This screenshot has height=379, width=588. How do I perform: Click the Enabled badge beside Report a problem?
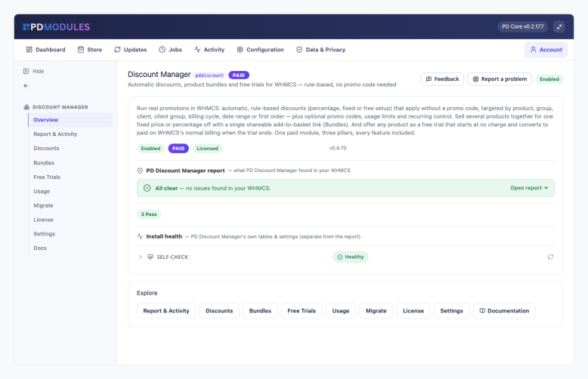[x=549, y=79]
